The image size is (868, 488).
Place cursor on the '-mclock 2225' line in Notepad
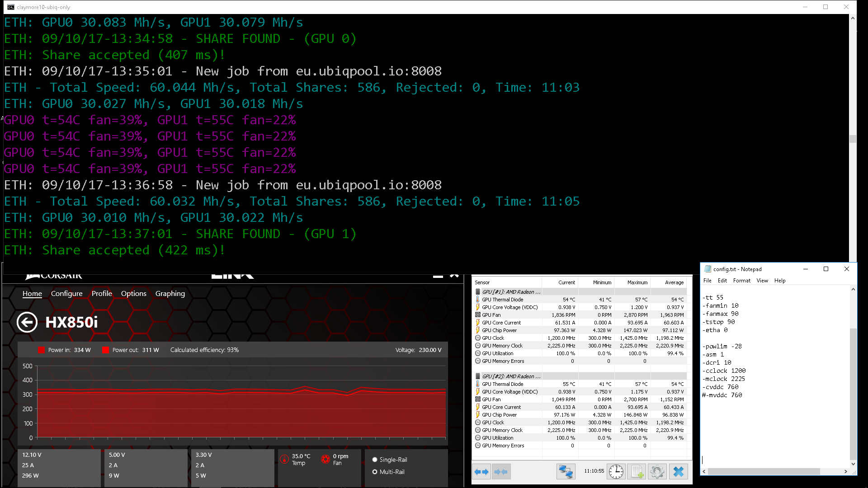(x=723, y=379)
